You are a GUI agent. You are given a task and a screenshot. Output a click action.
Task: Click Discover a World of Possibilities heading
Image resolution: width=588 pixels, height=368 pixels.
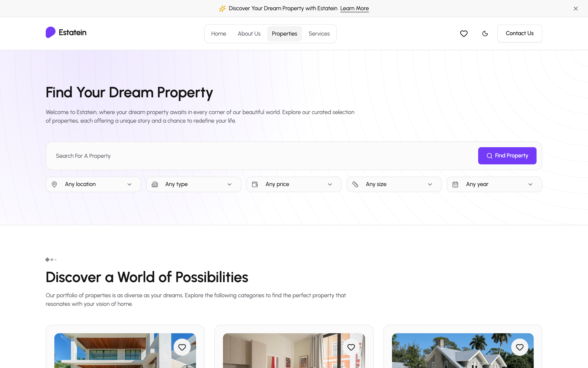(147, 277)
